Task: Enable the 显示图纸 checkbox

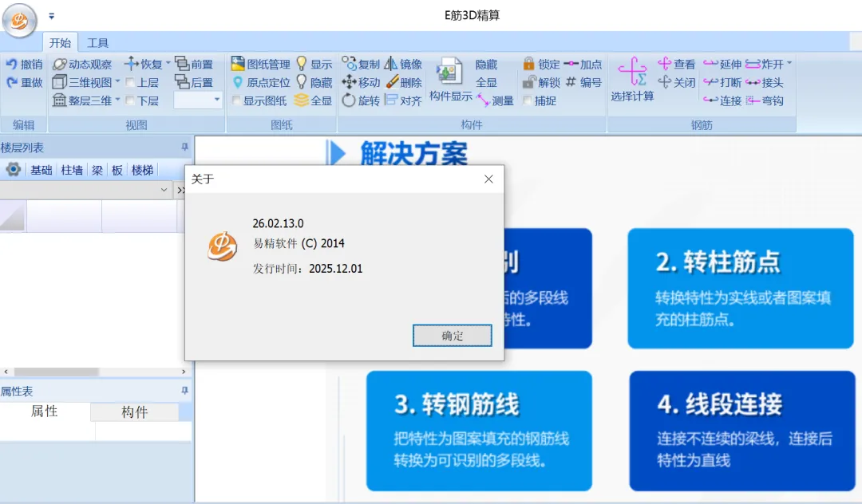Action: pos(235,100)
